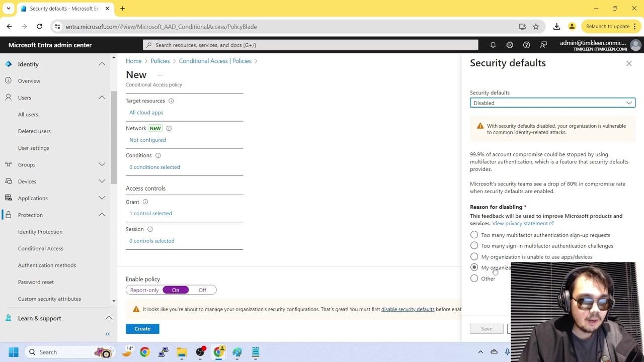Viewport: 644px width, 362px height.
Task: Click the search resources input field
Action: pyautogui.click(x=310, y=45)
